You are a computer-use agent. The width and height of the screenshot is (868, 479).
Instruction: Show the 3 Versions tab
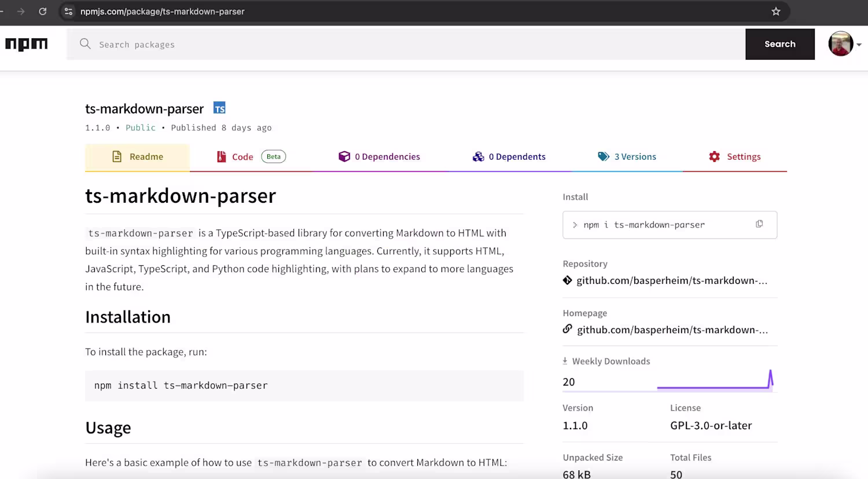[627, 157]
